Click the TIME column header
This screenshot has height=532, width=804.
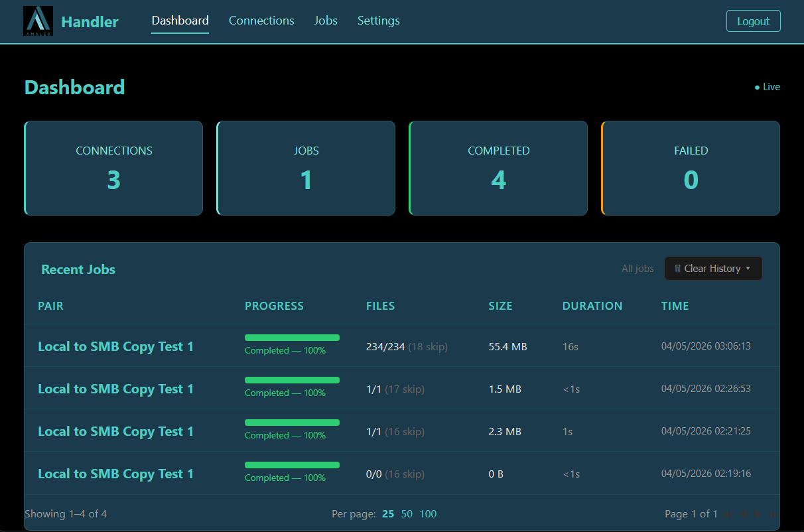coord(675,306)
